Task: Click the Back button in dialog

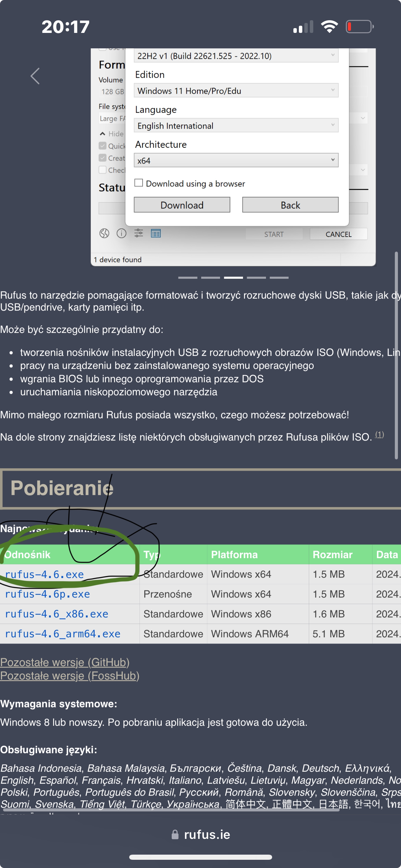Action: pos(290,205)
